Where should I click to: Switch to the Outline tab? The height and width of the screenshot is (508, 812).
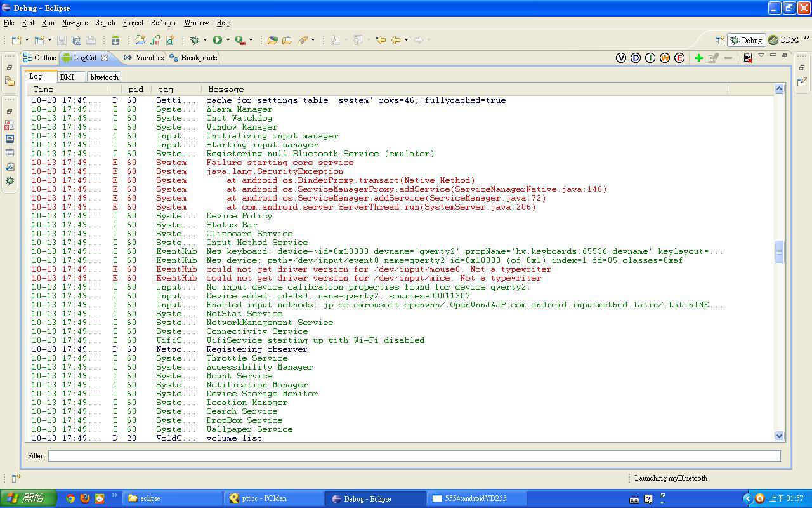pyautogui.click(x=40, y=58)
